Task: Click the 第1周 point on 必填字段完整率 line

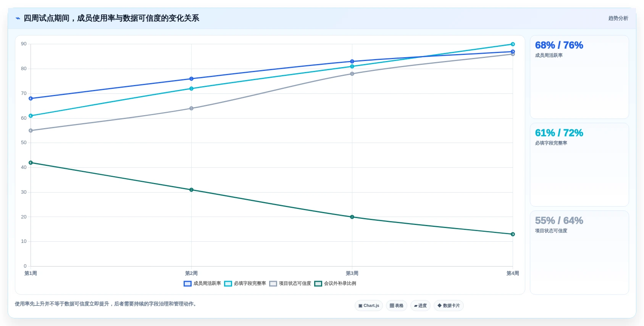Action: click(x=31, y=116)
